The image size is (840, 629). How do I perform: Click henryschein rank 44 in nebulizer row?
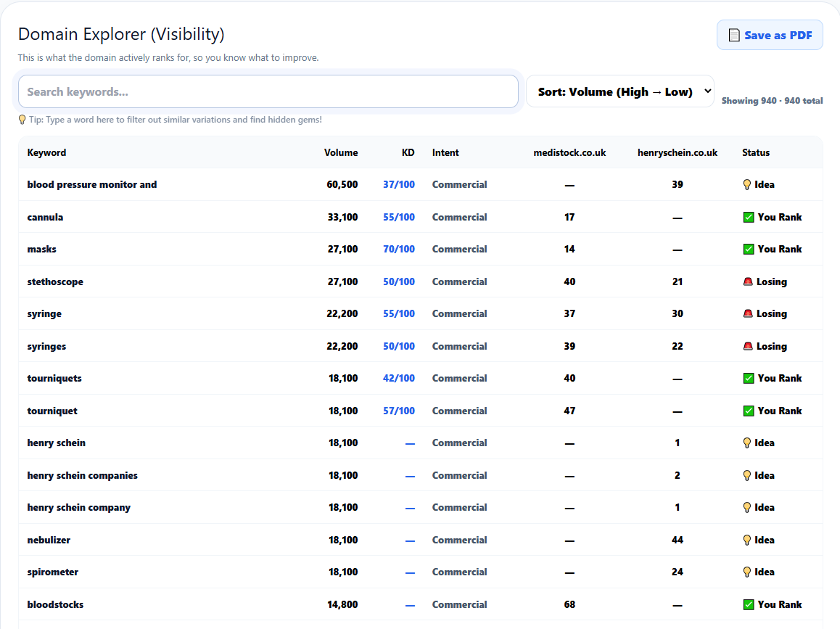678,540
